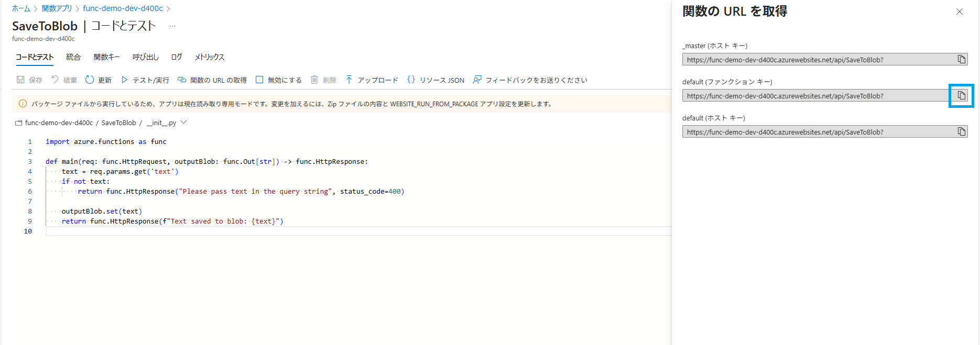Switch to the 統合 tab
The width and height of the screenshot is (980, 345).
coord(73,57)
